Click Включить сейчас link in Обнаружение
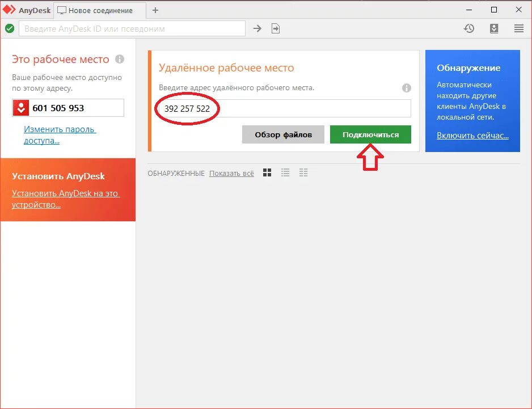The height and width of the screenshot is (409, 532). [472, 136]
